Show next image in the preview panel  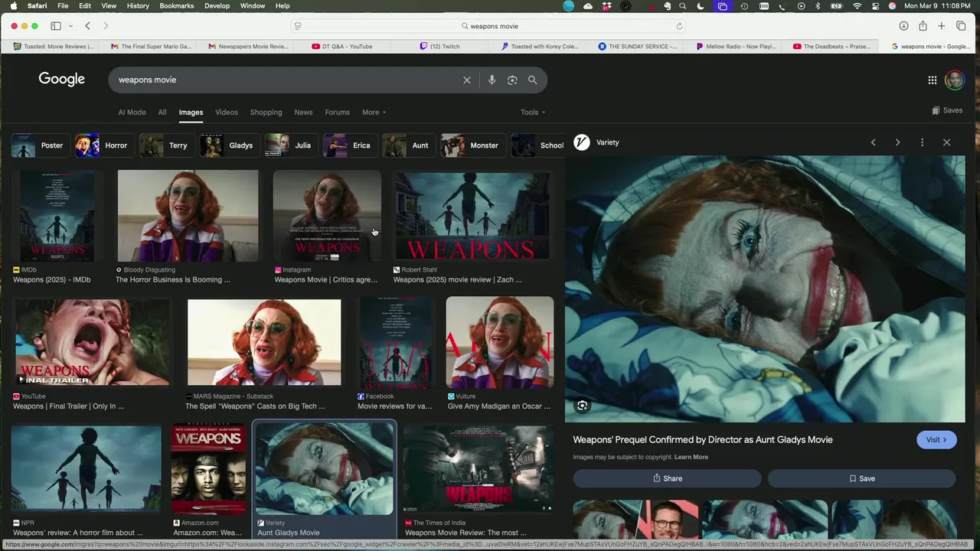click(897, 142)
